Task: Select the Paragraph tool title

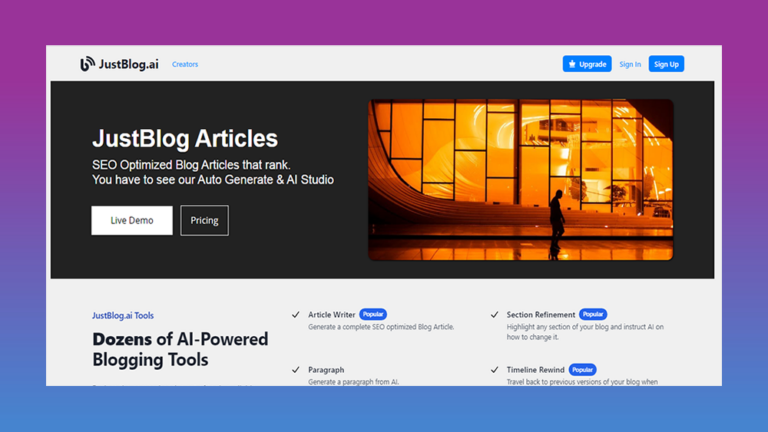Action: point(326,370)
